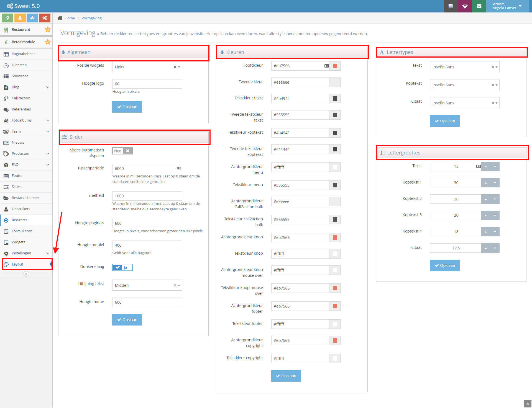532x408 pixels.
Task: Click the orange user quick-access icon
Action: (x=20, y=18)
